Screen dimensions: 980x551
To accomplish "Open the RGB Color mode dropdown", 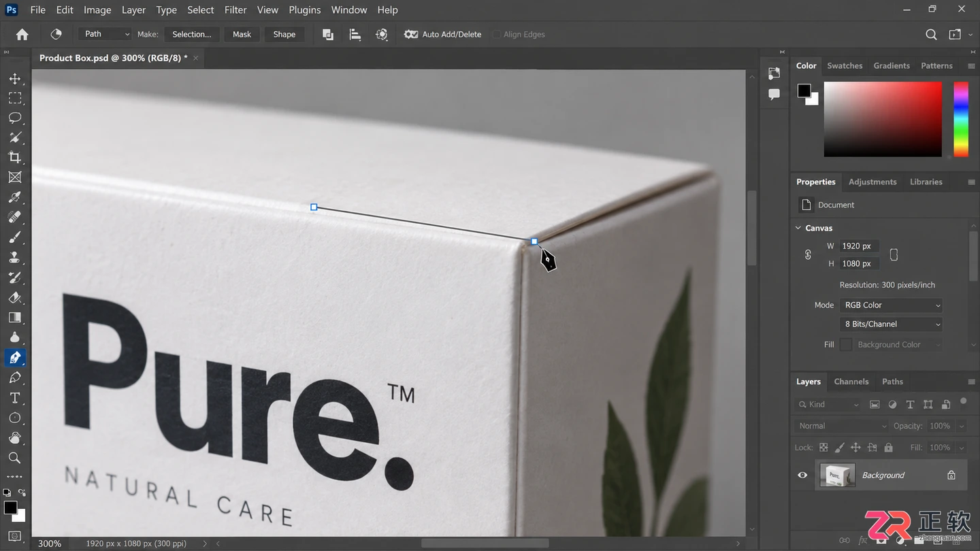I will click(892, 305).
